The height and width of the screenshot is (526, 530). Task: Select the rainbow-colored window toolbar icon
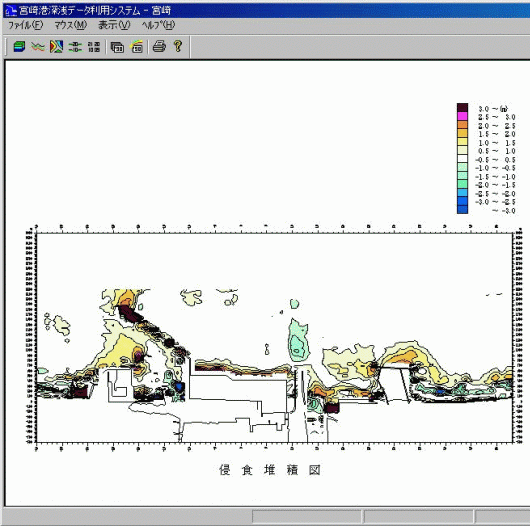[x=137, y=46]
